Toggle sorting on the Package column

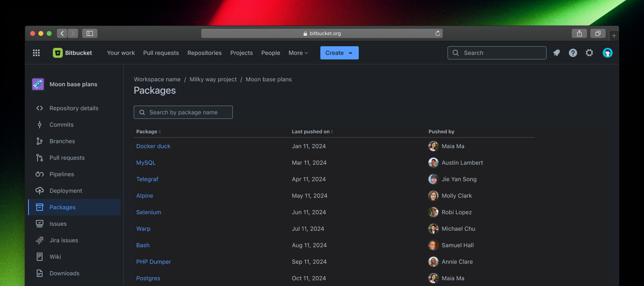coord(148,131)
